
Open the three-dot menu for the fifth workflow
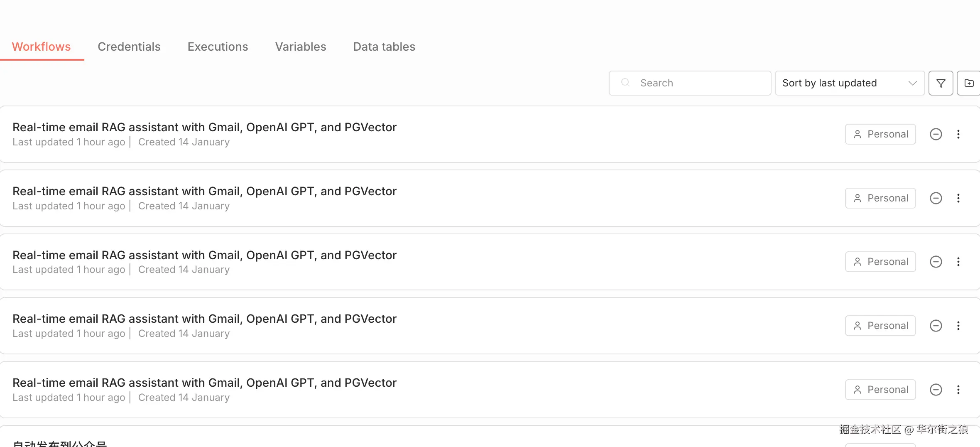(958, 390)
